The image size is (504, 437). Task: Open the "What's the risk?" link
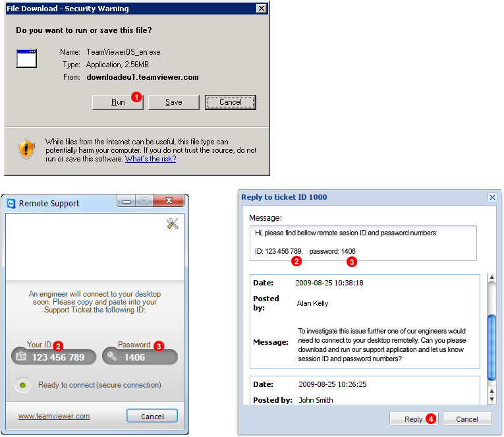point(150,159)
